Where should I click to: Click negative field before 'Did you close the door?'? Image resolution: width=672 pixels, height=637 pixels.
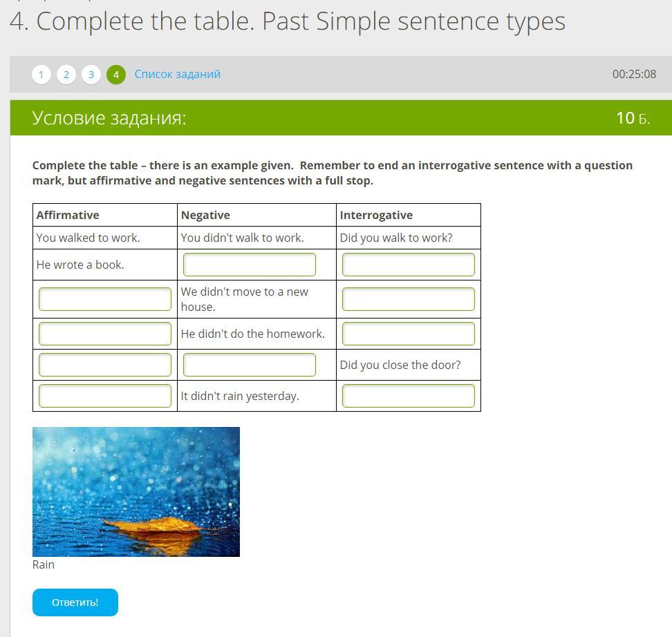pos(250,365)
